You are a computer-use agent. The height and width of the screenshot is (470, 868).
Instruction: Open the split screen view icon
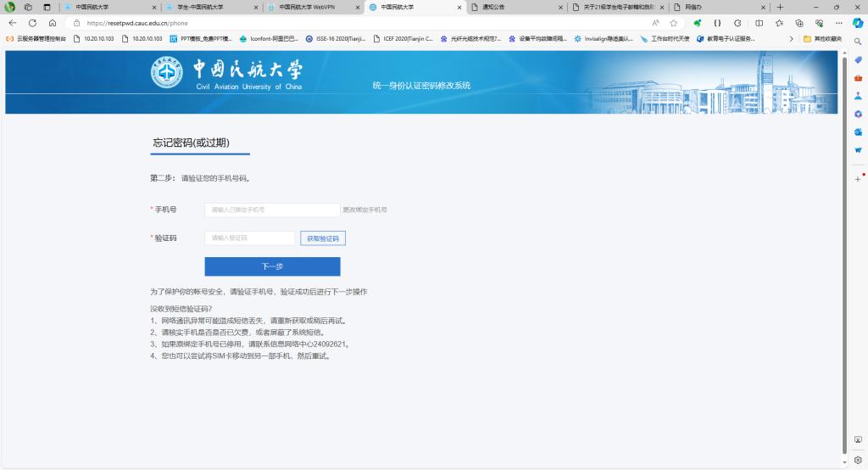[759, 23]
